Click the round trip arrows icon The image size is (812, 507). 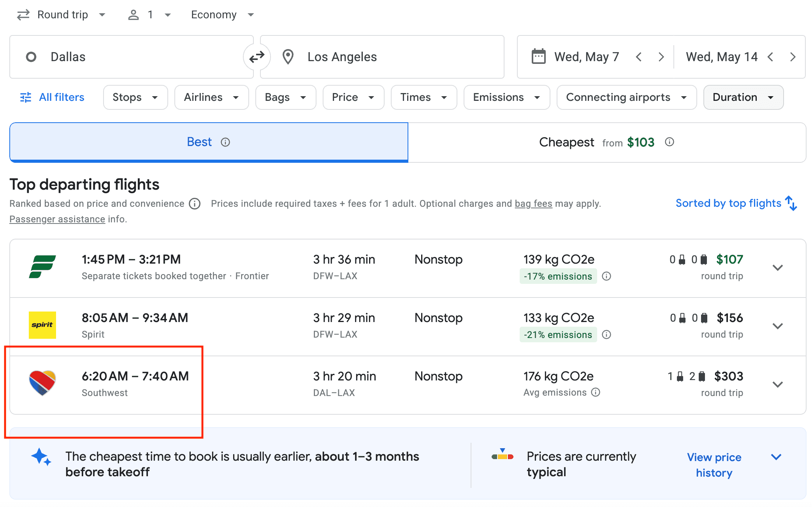click(x=23, y=15)
